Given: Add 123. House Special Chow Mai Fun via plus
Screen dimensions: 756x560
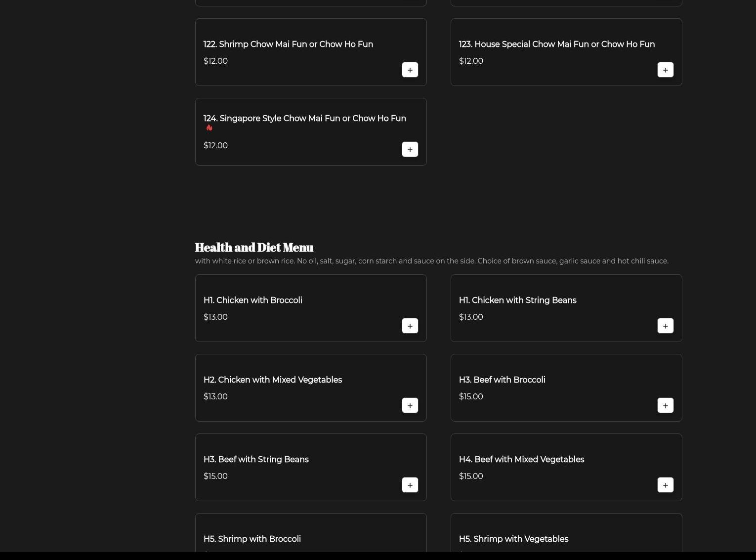Looking at the screenshot, I should (x=666, y=70).
